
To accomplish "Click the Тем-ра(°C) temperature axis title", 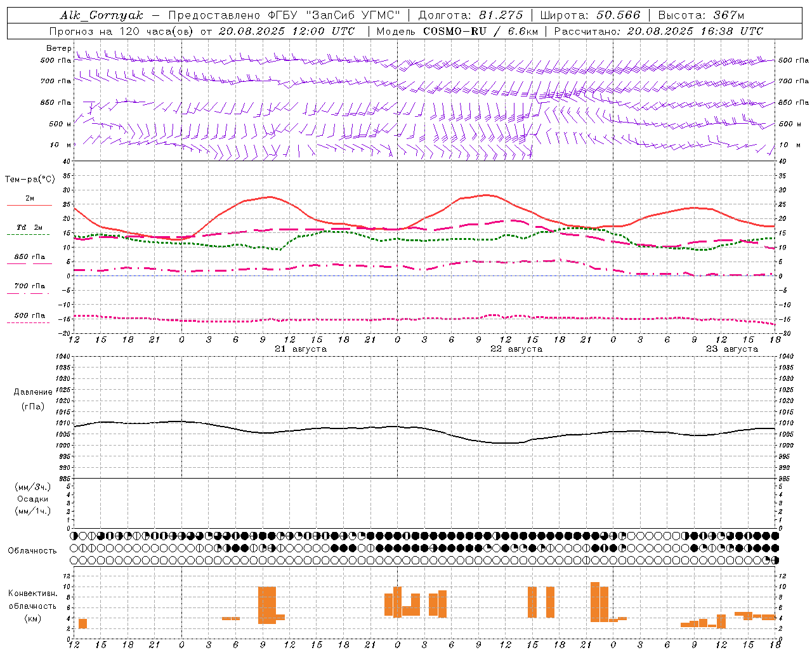I will pyautogui.click(x=30, y=180).
